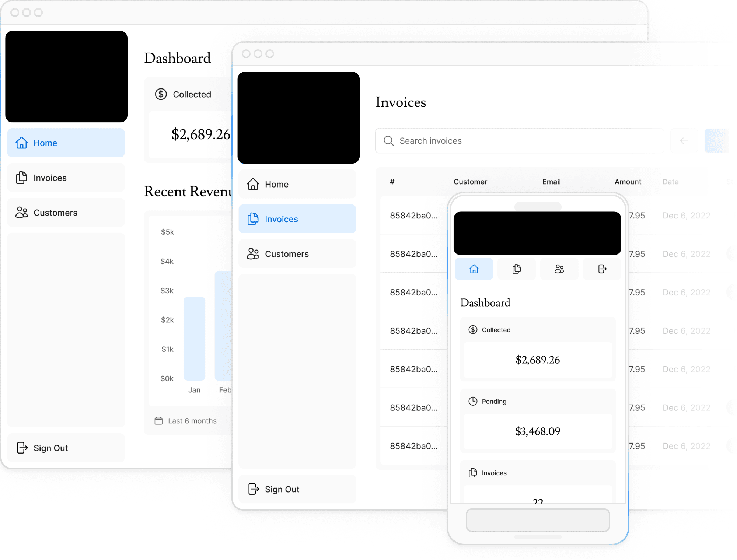Image resolution: width=737 pixels, height=560 pixels.
Task: Click the Amount column header
Action: pyautogui.click(x=628, y=181)
